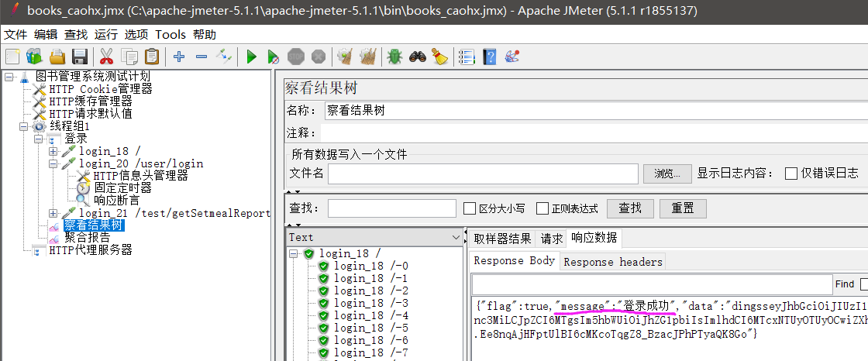Open the Function Helper list icon

pos(467,57)
